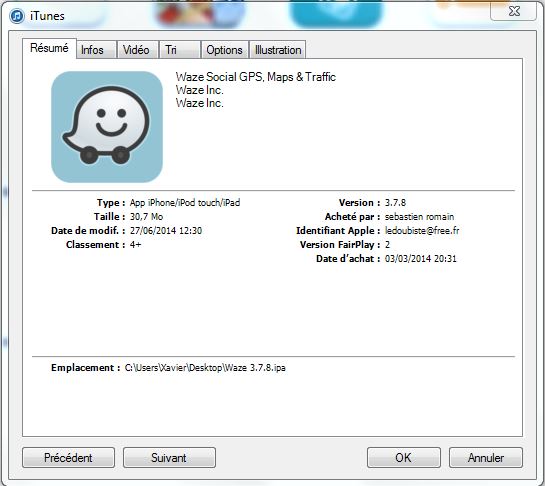Click the Apple ID ledoubiste@free.fr
The image size is (545, 486).
pos(422,230)
